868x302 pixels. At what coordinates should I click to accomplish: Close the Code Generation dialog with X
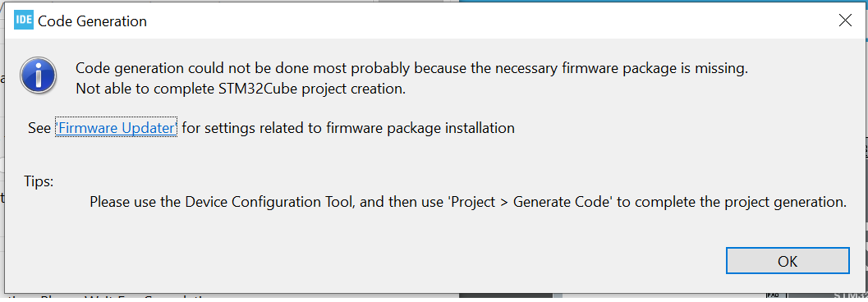[x=845, y=21]
